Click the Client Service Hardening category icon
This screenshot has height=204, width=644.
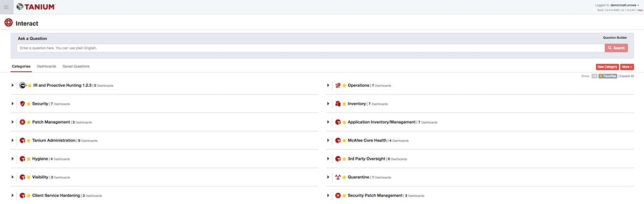pos(23,195)
